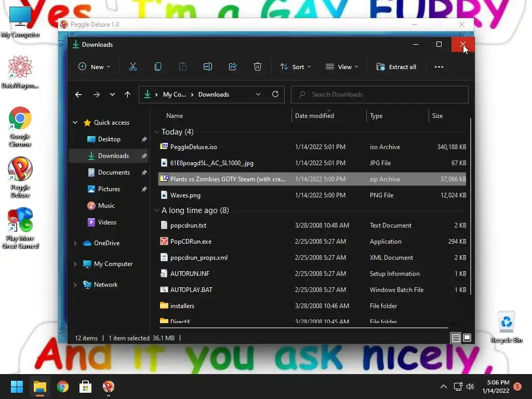
Task: Go forward with the right arrow
Action: click(x=97, y=95)
